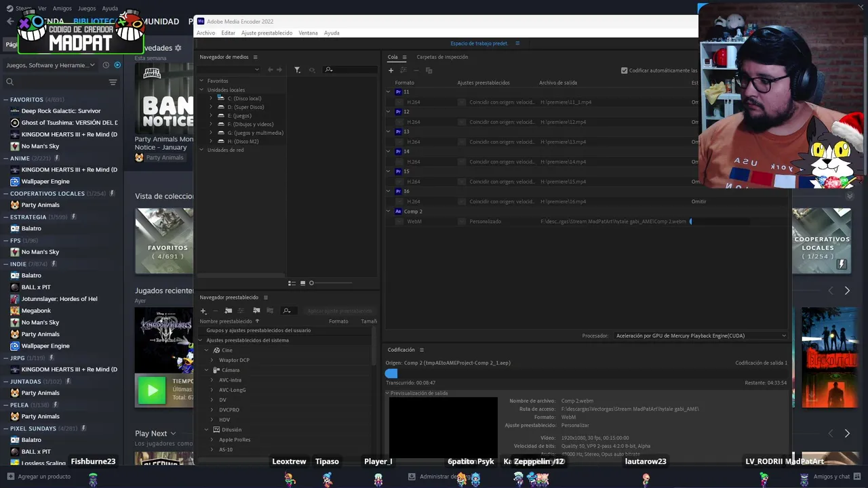Select Deep Rock Galactic: Survivor in Steam library
This screenshot has height=488, width=868.
(x=60, y=111)
